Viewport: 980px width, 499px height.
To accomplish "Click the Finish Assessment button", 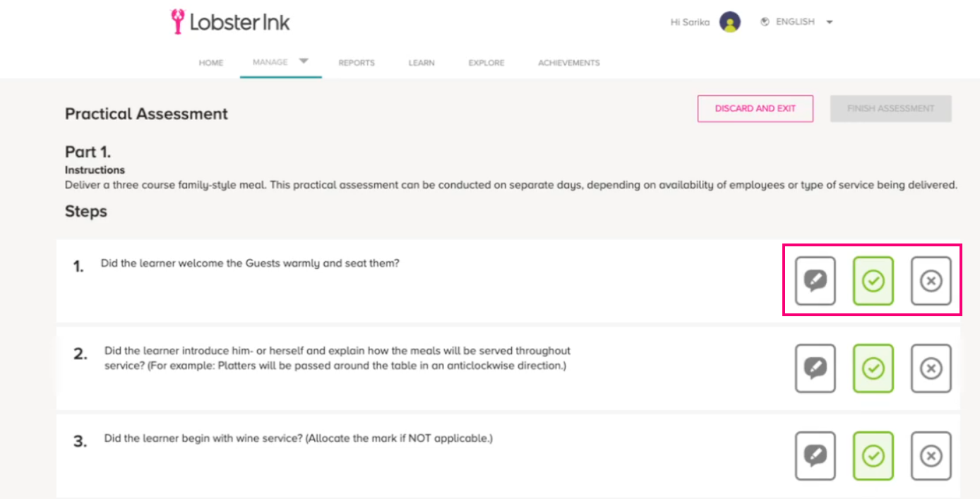I will coord(891,109).
